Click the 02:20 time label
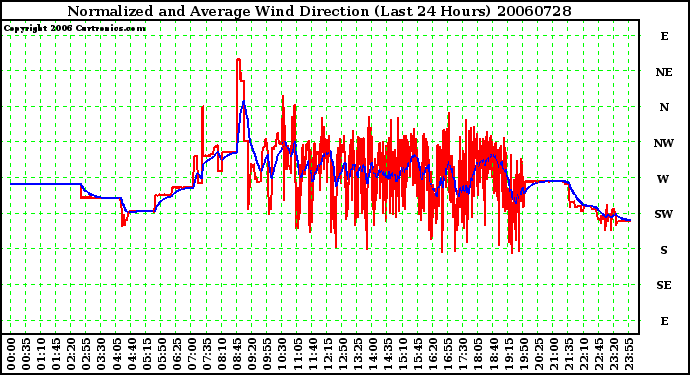This screenshot has width=690, height=375. point(71,354)
